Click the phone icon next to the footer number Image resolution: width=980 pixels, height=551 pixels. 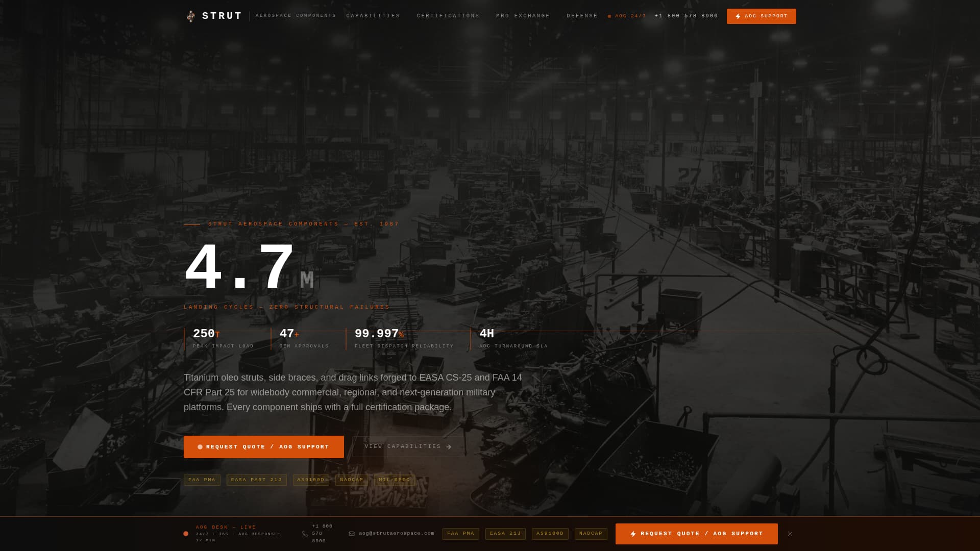pyautogui.click(x=306, y=533)
